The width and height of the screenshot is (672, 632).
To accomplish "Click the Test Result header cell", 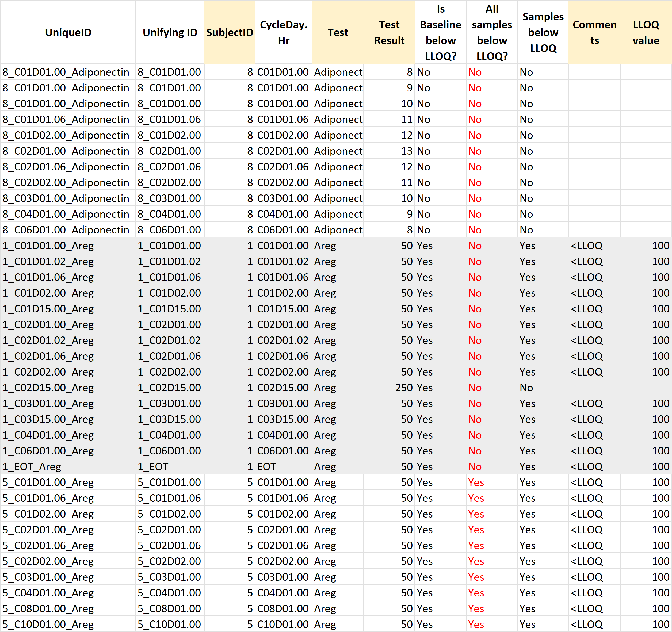I will point(389,32).
